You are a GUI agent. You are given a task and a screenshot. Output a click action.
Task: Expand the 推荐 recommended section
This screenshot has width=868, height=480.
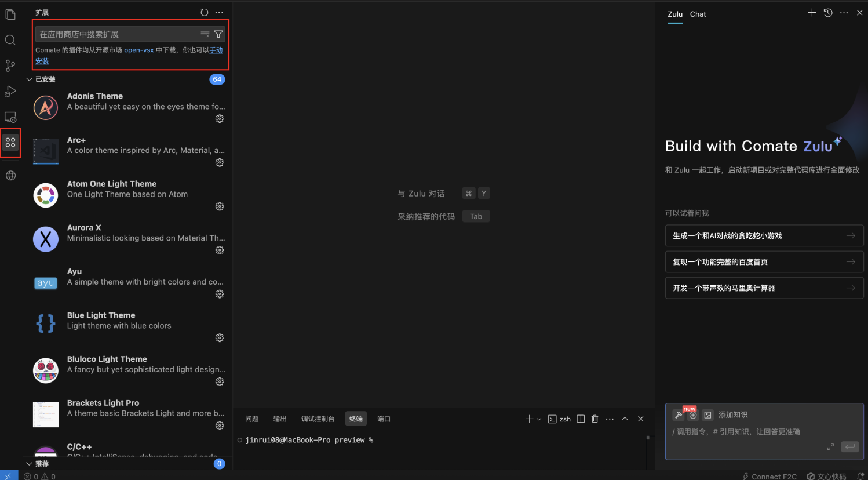point(126,464)
